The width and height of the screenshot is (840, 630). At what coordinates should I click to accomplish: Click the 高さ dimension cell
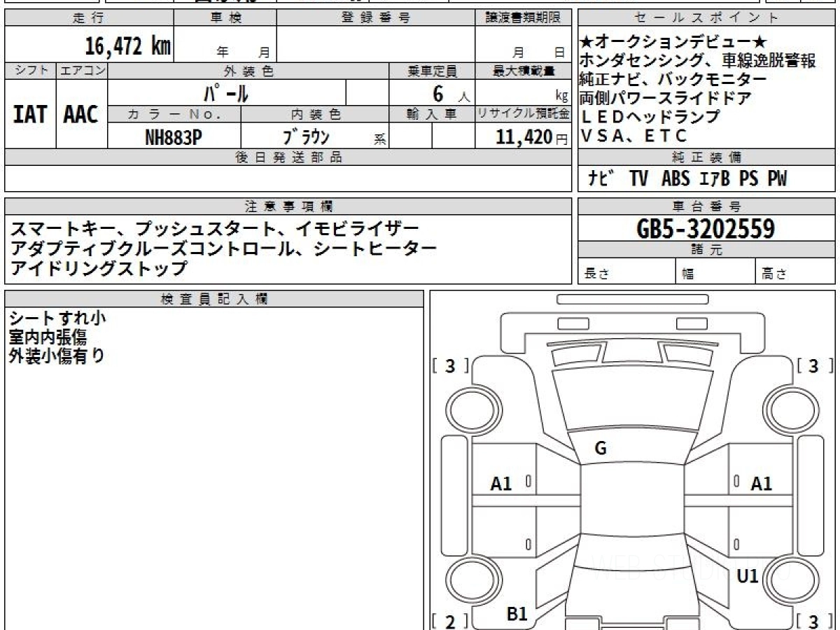pos(796,272)
